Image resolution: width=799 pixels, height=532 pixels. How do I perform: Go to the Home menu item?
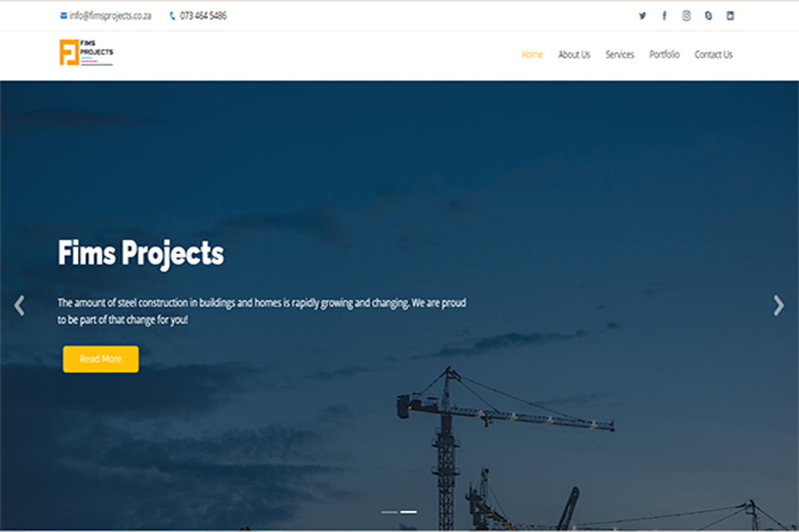click(x=532, y=55)
